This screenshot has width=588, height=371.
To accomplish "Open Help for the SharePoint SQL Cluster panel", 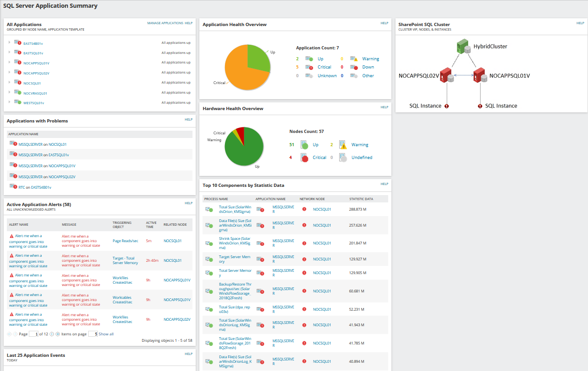I will 580,23.
